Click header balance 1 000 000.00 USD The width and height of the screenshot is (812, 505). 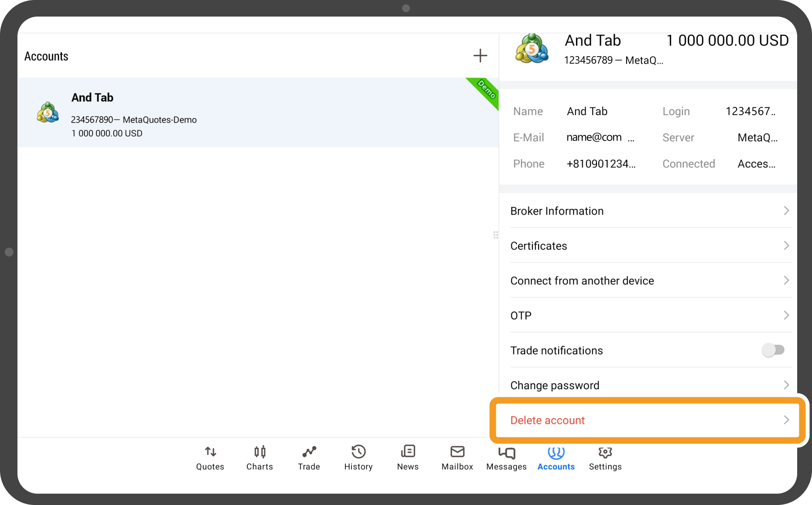[727, 41]
